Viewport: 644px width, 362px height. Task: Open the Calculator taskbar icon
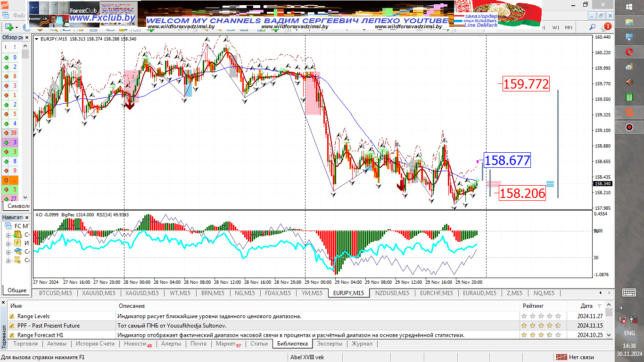(629, 97)
